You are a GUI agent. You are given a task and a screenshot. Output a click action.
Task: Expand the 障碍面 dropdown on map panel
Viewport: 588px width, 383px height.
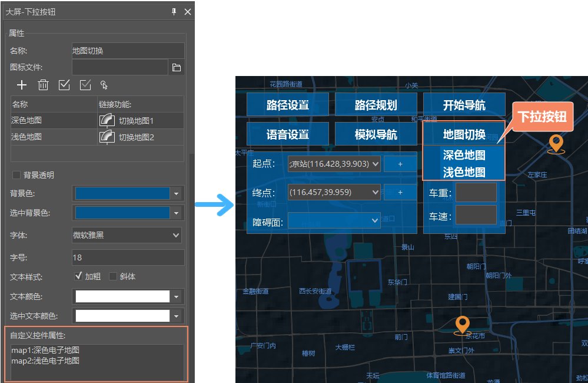pyautogui.click(x=376, y=221)
